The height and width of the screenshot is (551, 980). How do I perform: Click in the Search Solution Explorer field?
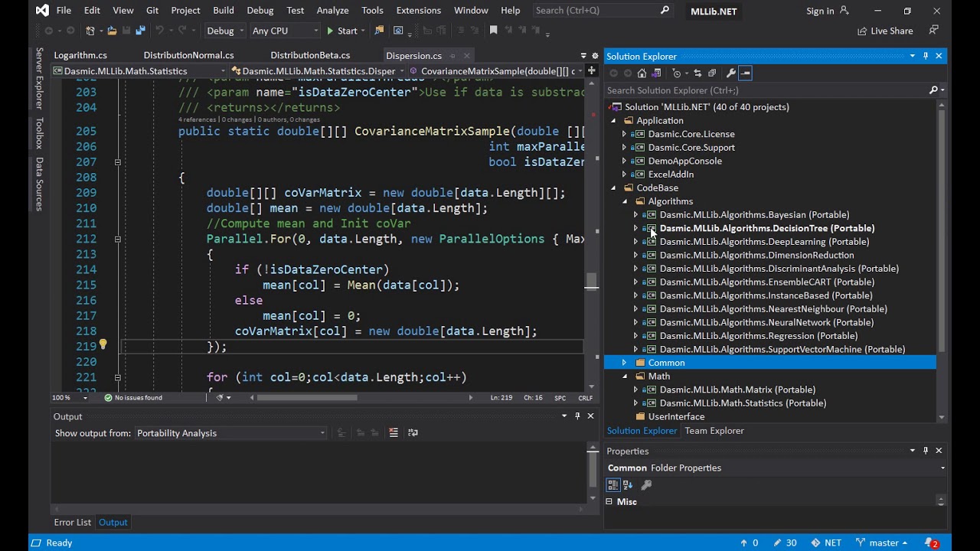pyautogui.click(x=766, y=90)
